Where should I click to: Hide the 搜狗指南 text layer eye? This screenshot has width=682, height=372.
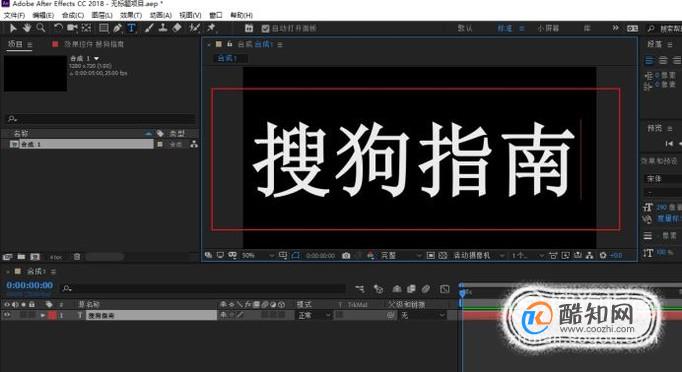point(7,315)
